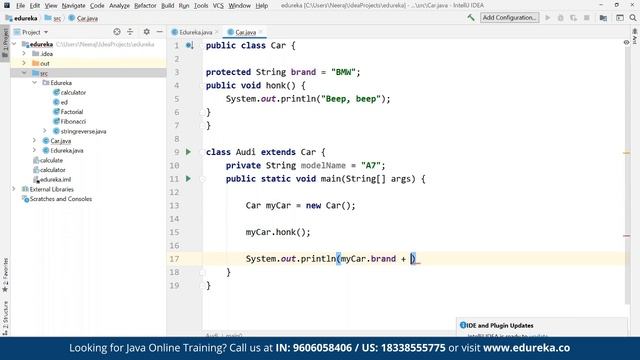
Task: Click the Collapse All icon in Project panel
Action: [x=130, y=32]
